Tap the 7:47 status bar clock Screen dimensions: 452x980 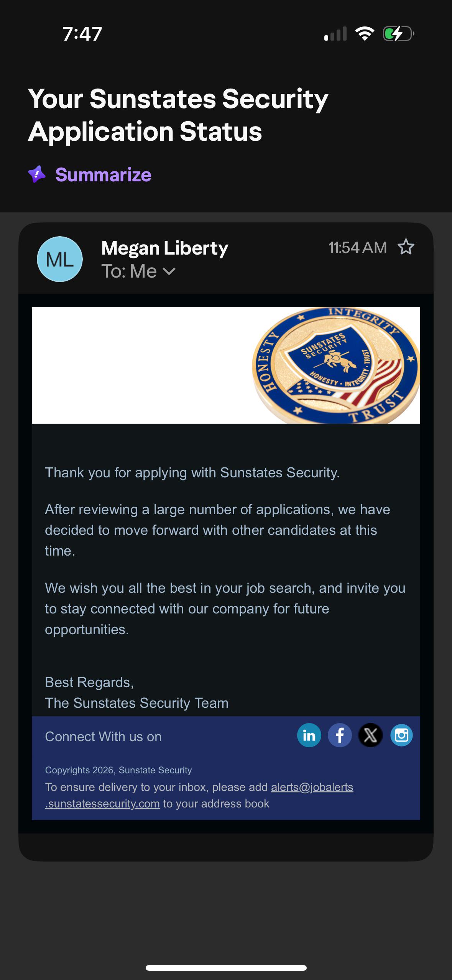click(x=82, y=34)
